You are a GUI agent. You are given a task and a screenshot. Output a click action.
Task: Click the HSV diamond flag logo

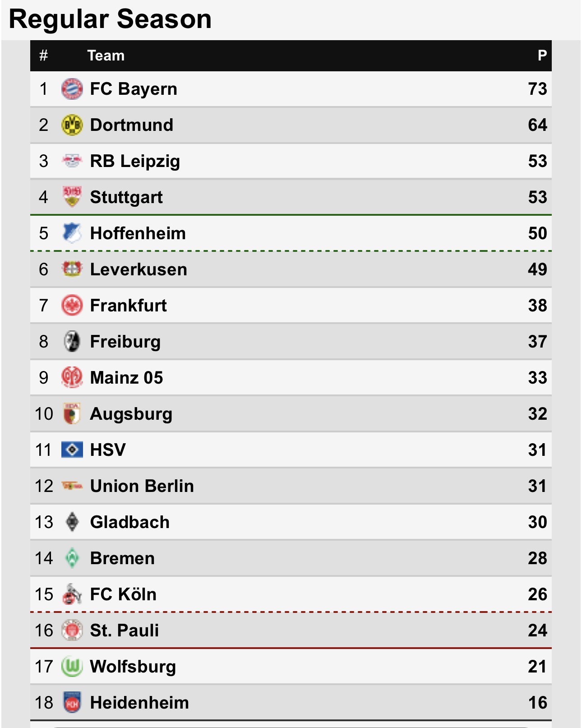click(x=72, y=450)
